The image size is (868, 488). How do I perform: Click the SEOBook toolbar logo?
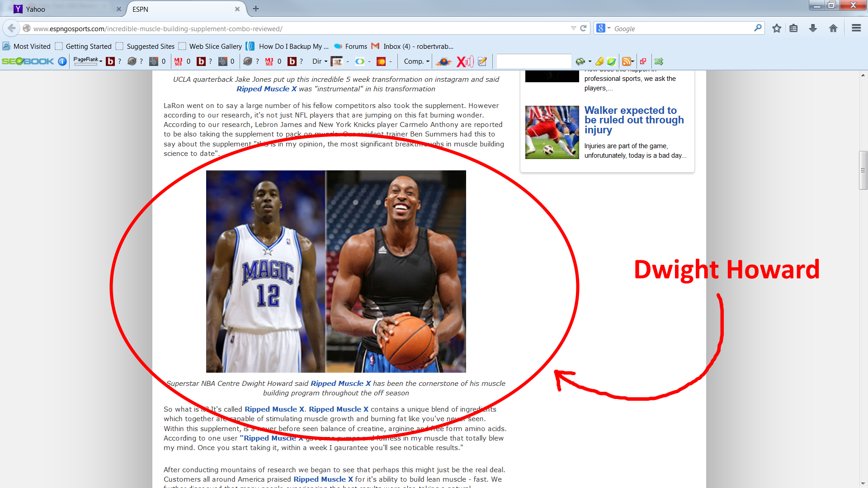pos(28,61)
